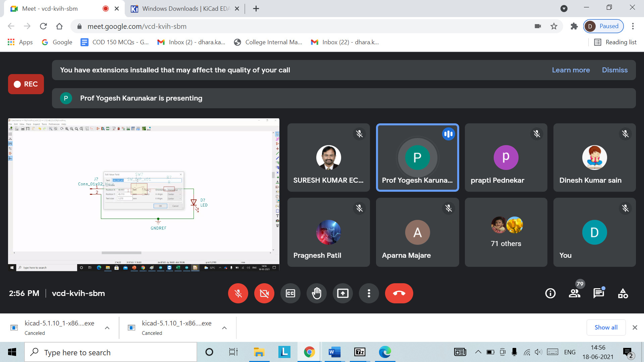This screenshot has width=644, height=362.
Task: Toggle the camera off button
Action: click(x=264, y=293)
